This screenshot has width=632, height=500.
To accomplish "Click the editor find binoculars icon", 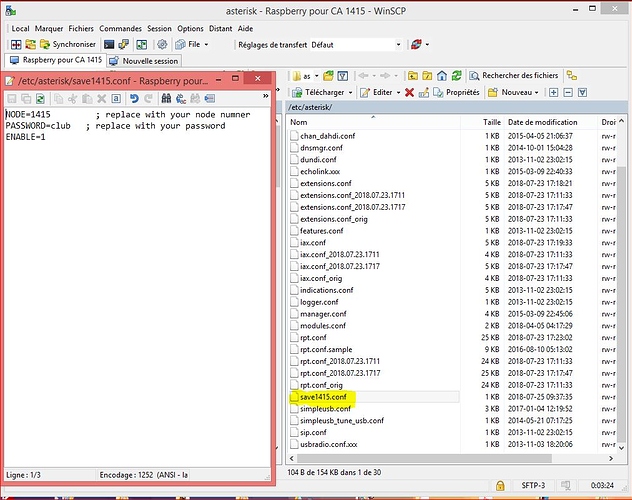I will pyautogui.click(x=166, y=98).
